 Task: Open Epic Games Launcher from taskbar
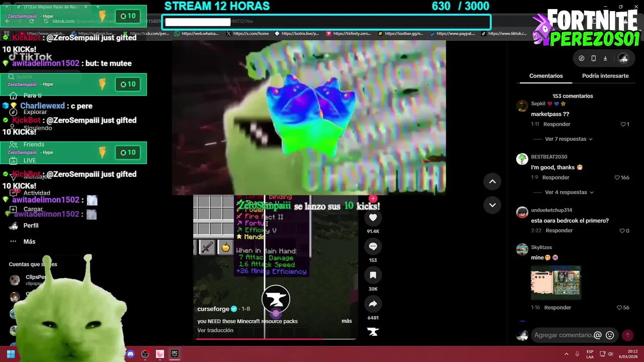tap(175, 354)
